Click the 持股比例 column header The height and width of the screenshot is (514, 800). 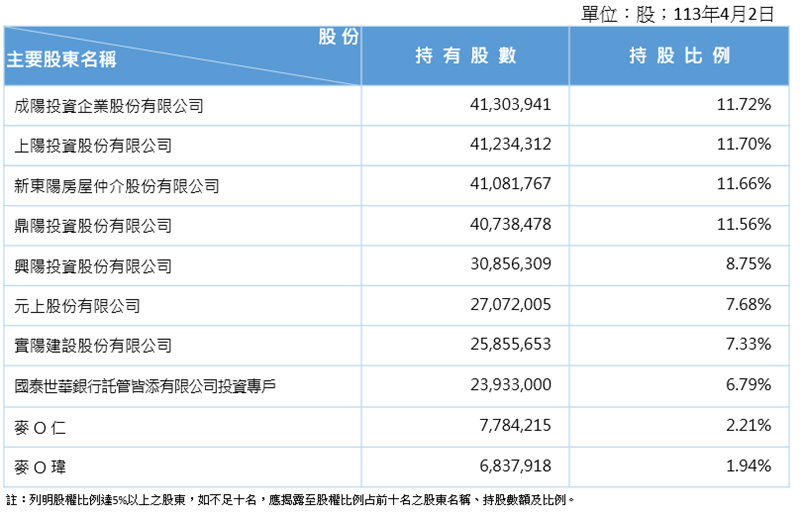pyautogui.click(x=680, y=55)
